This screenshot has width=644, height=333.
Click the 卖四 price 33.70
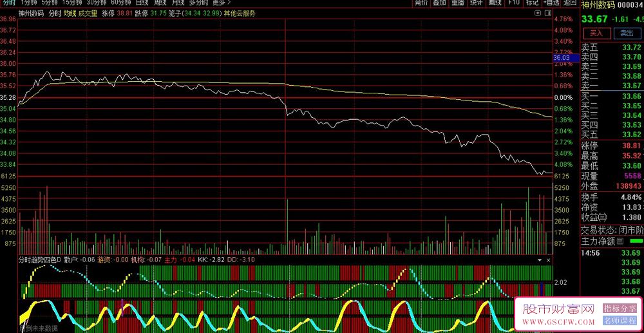click(631, 57)
